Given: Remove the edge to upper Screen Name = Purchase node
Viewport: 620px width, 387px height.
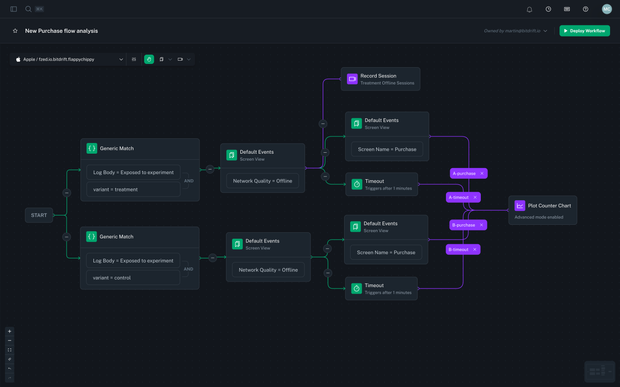Looking at the screenshot, I should (325, 152).
